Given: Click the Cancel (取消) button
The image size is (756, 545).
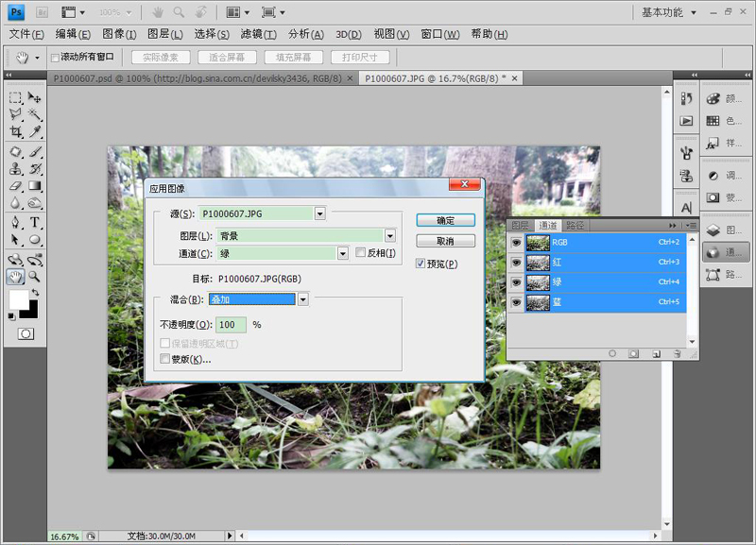Looking at the screenshot, I should 445,241.
